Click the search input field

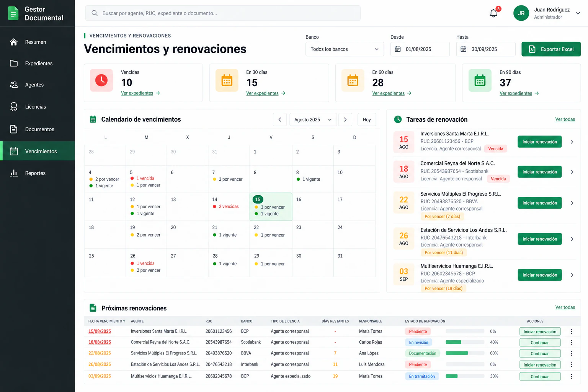tap(223, 13)
